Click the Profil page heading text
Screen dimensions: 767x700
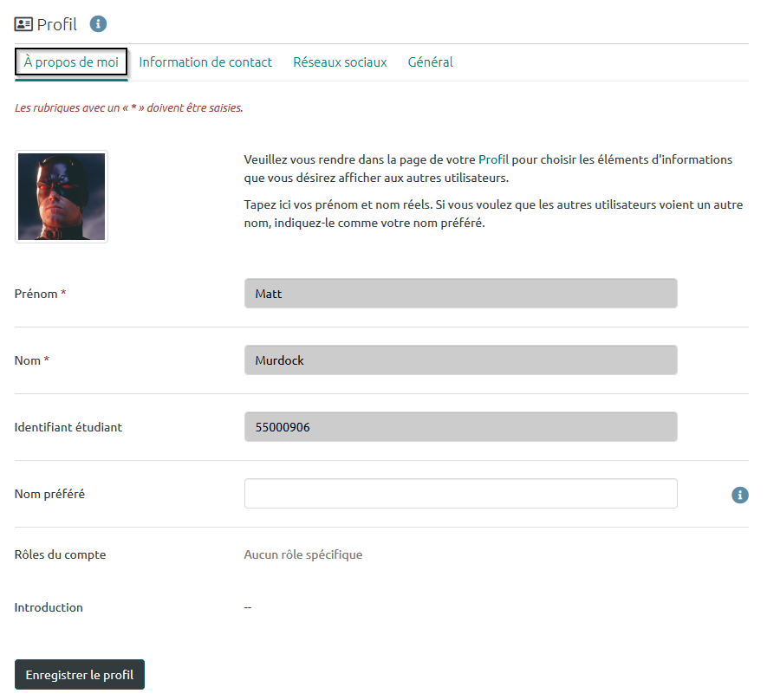point(57,24)
